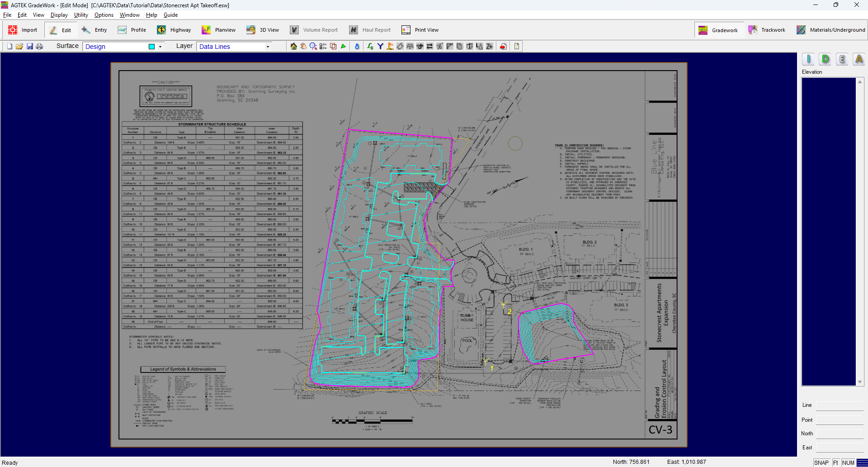Open the Volume Report tool

click(315, 29)
